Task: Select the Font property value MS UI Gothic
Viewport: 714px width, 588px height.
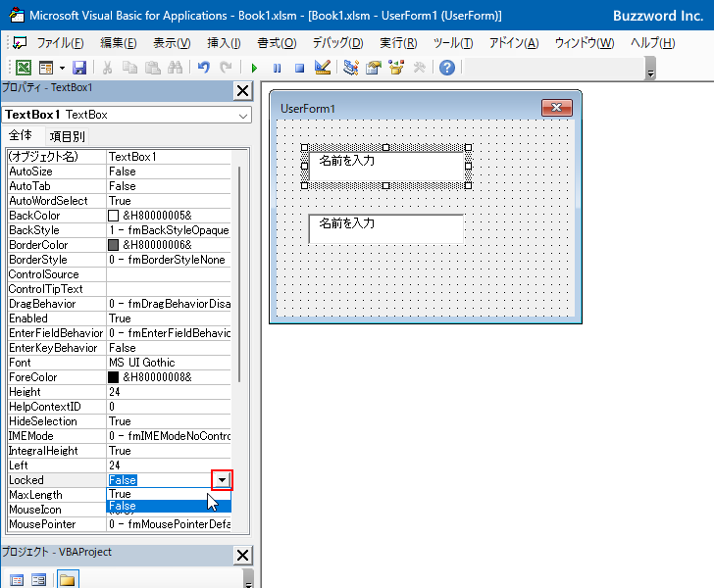Action: click(x=169, y=363)
